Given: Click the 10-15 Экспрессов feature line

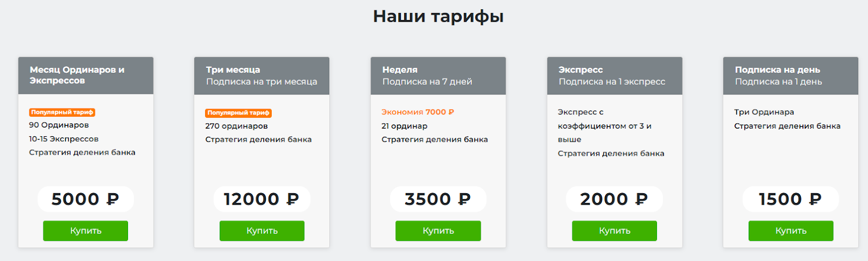Looking at the screenshot, I should pyautogui.click(x=63, y=139).
